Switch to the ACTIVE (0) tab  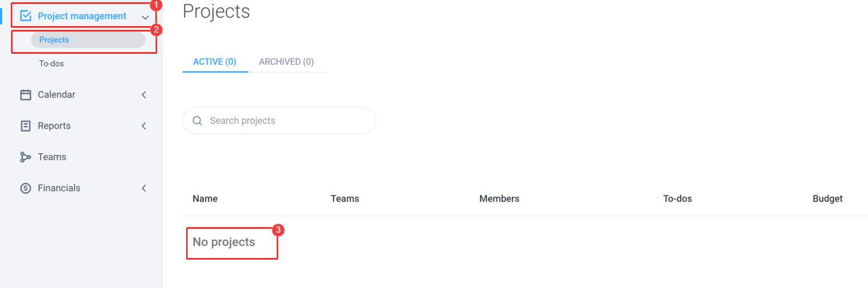click(x=215, y=62)
